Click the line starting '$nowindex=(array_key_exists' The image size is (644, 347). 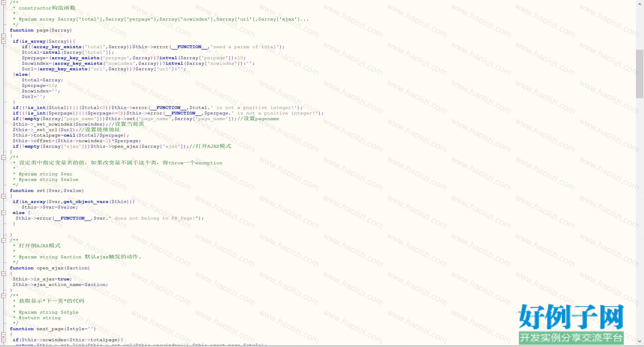(x=138, y=63)
